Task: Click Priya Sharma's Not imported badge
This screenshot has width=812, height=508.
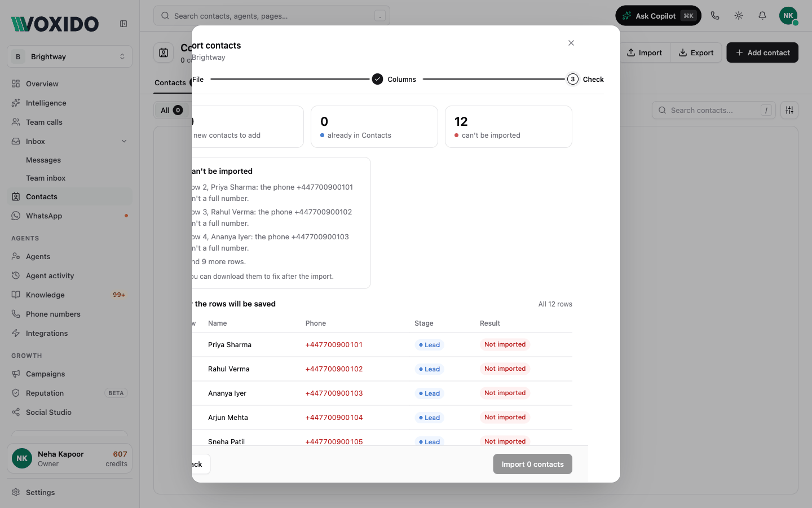Action: click(x=505, y=344)
